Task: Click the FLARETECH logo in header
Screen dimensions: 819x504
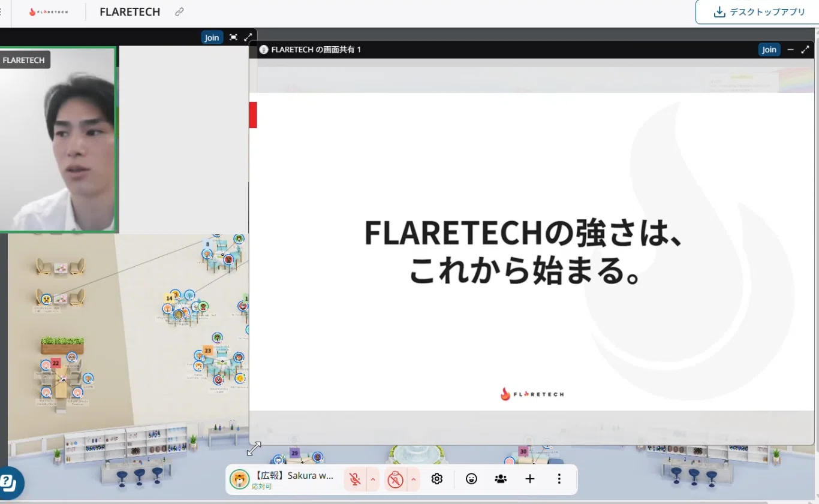Action: [49, 12]
